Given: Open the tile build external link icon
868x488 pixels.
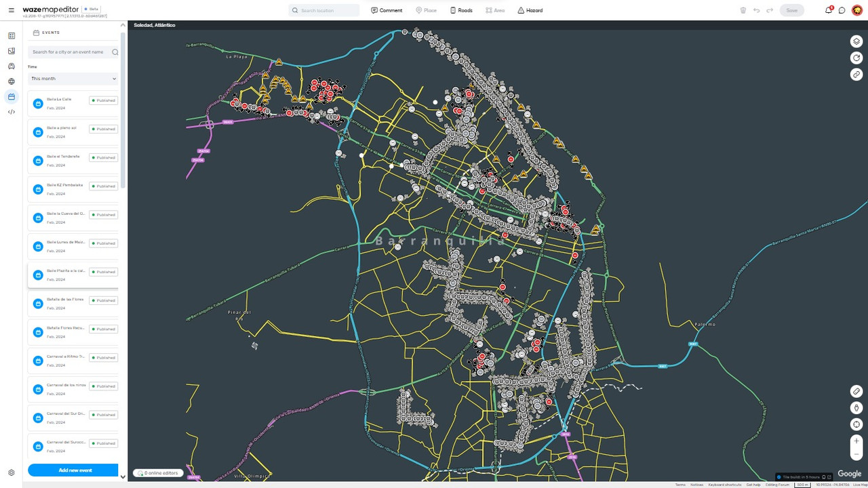Looking at the screenshot, I should pyautogui.click(x=829, y=477).
